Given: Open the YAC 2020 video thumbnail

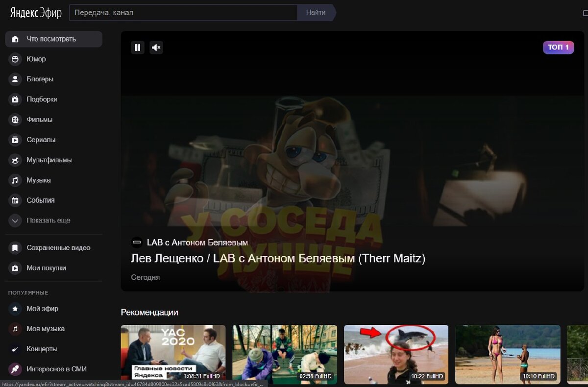Looking at the screenshot, I should pos(173,354).
